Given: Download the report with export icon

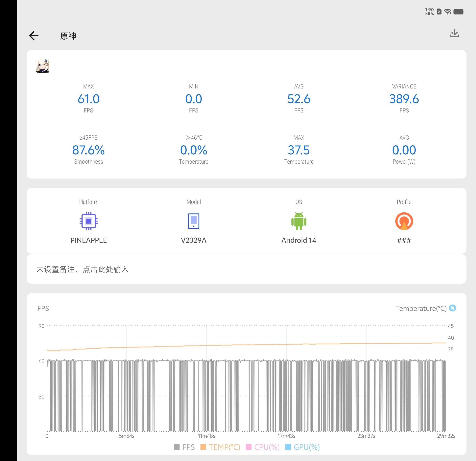Looking at the screenshot, I should click(454, 33).
